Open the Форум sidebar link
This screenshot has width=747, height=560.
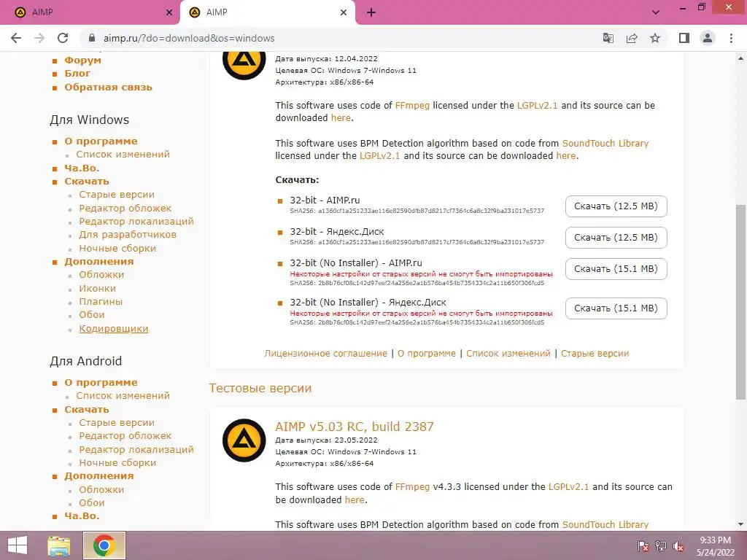click(x=83, y=60)
